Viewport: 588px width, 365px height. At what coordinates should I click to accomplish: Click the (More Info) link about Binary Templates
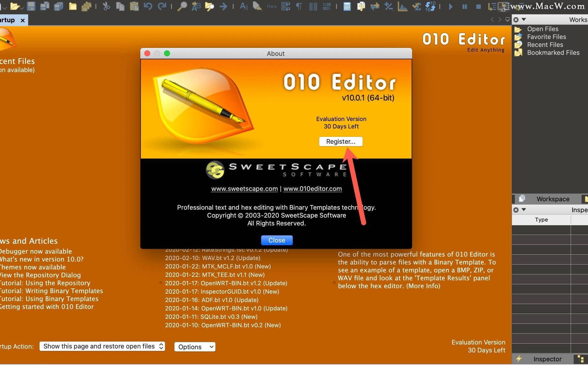(423, 286)
